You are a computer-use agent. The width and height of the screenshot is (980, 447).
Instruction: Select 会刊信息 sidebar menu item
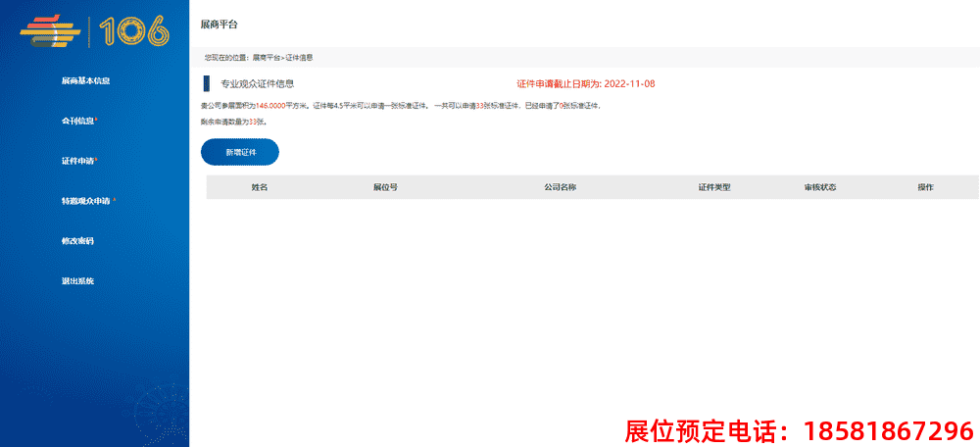click(x=78, y=121)
